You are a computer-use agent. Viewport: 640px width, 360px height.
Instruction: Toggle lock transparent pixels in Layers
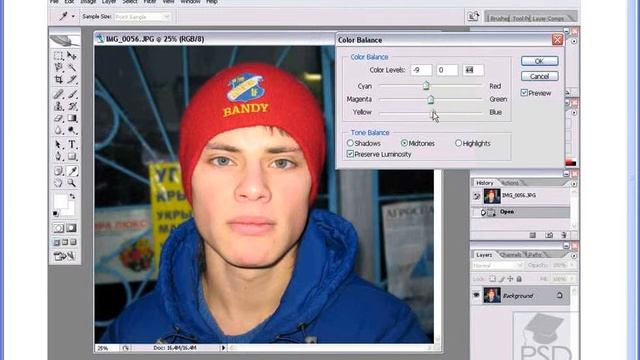(x=493, y=279)
